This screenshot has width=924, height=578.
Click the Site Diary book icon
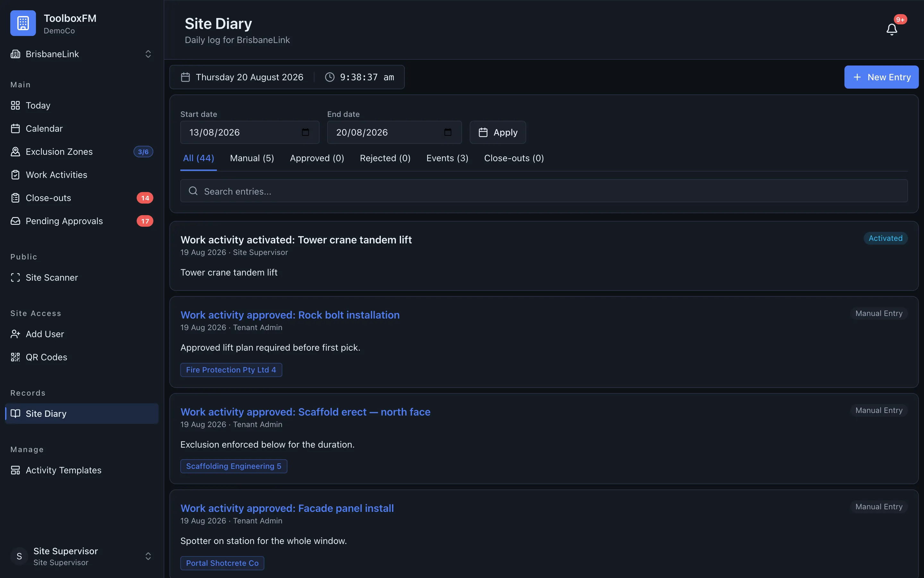[x=15, y=414]
